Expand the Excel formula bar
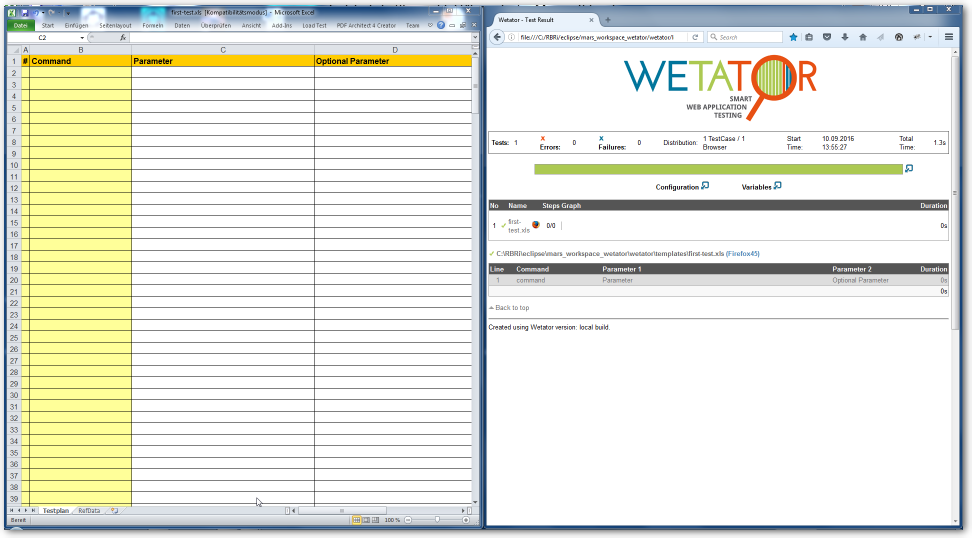 [x=475, y=37]
